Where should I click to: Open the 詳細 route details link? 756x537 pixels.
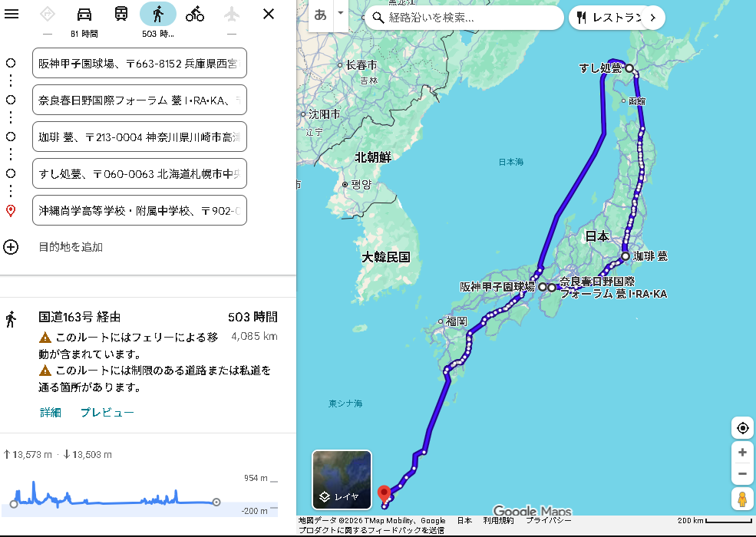pos(51,412)
